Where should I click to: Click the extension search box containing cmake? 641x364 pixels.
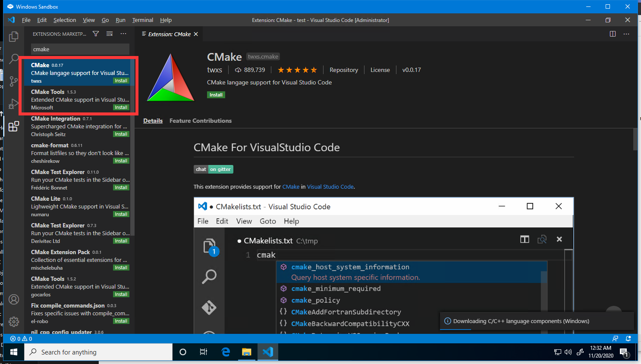pos(80,49)
